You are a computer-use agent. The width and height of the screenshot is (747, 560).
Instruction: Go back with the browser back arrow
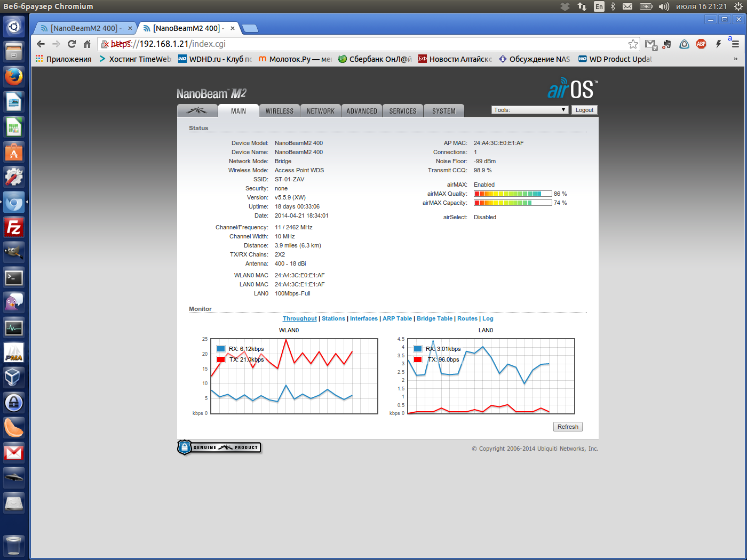[x=41, y=44]
